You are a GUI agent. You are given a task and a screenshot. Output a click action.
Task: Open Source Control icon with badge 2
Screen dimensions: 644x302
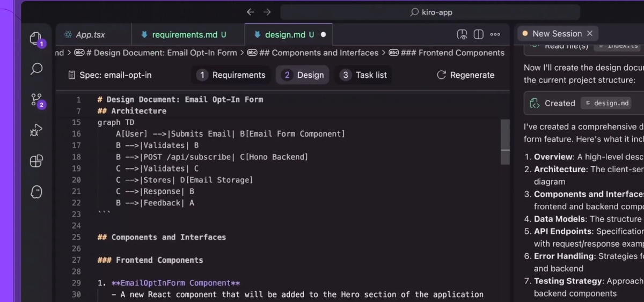click(x=36, y=100)
